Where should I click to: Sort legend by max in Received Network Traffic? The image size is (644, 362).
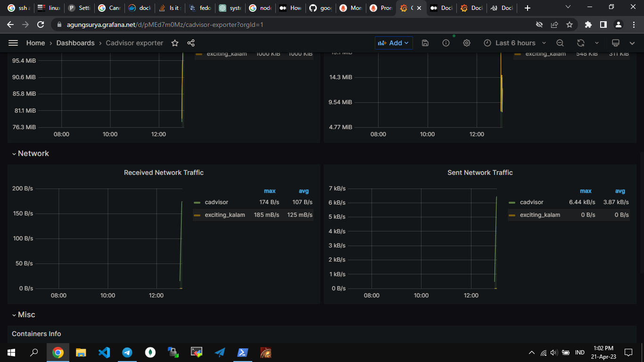pyautogui.click(x=270, y=191)
